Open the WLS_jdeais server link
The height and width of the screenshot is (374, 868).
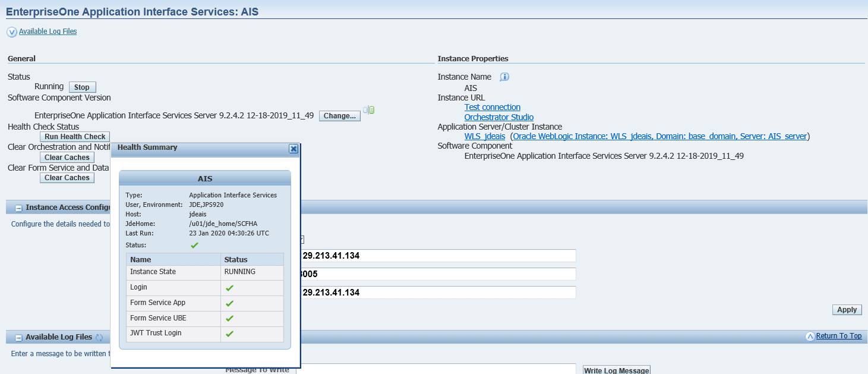coord(485,137)
